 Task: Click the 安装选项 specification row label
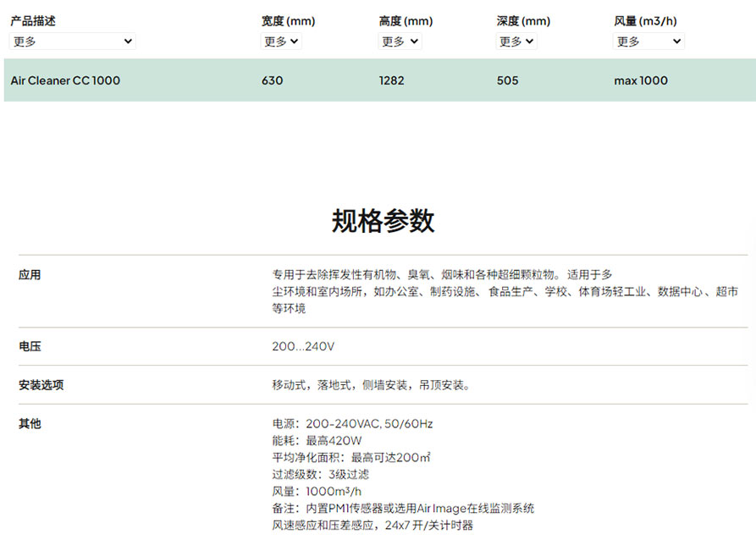coord(41,385)
